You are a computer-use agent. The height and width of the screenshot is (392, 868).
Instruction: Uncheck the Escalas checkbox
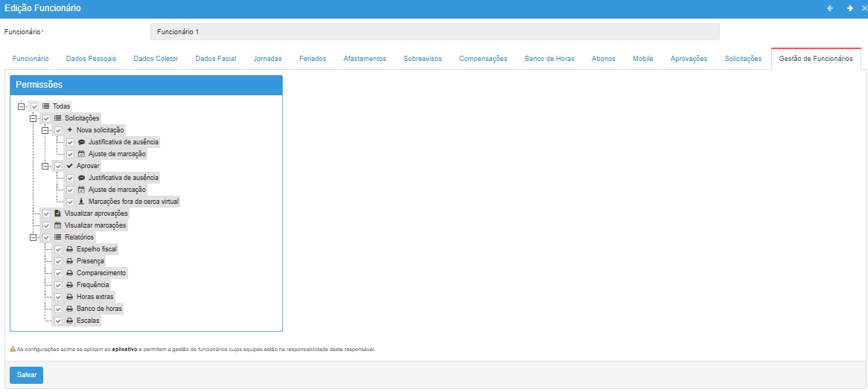(x=58, y=321)
